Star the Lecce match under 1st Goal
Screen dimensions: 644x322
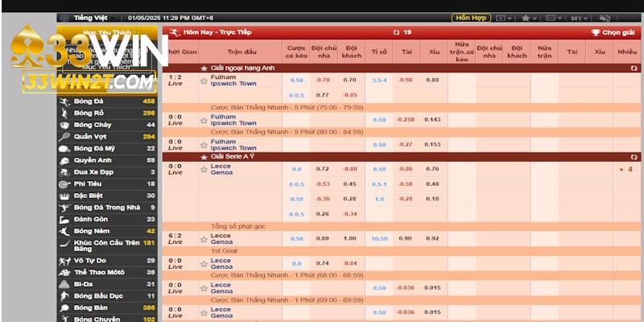(x=204, y=264)
